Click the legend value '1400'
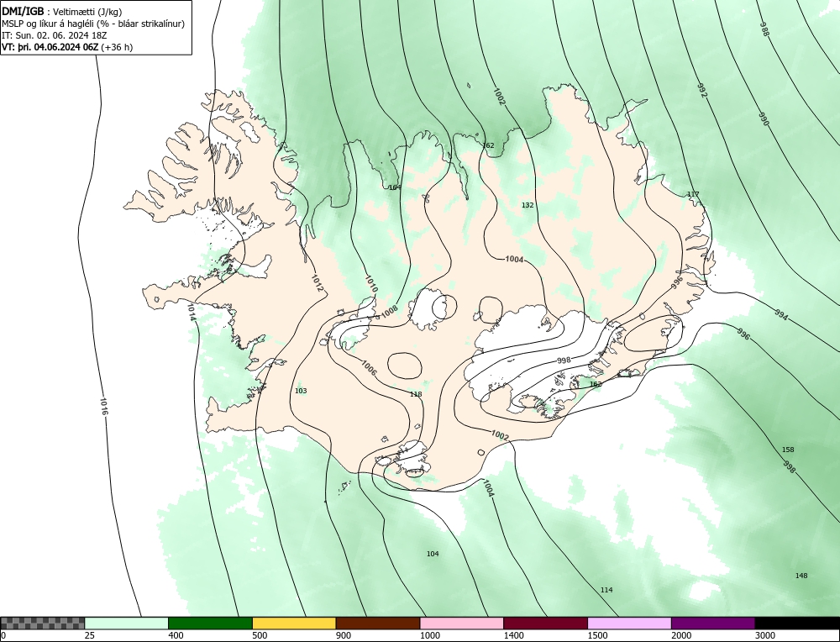Screen dimensions: 840x642 (x=514, y=635)
